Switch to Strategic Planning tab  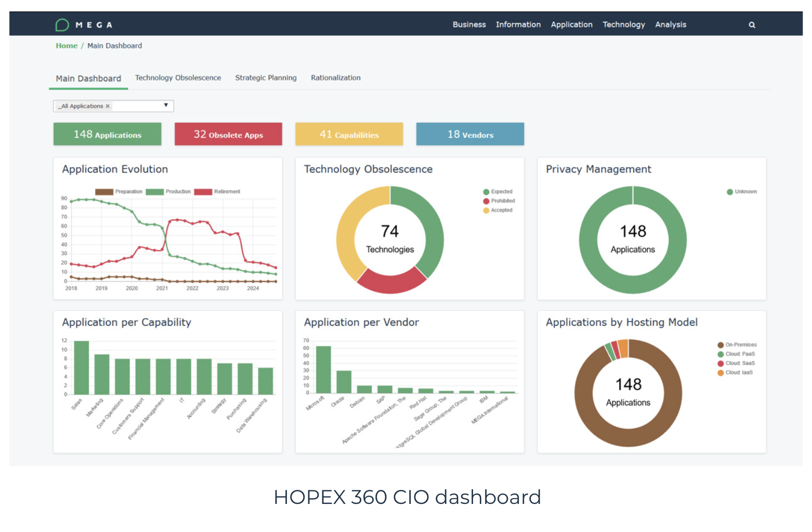point(266,78)
